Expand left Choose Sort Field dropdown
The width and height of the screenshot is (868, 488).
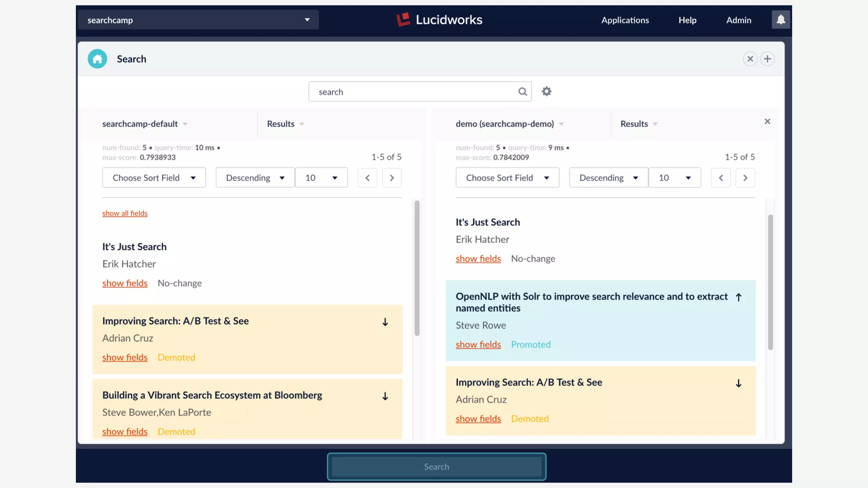[154, 178]
